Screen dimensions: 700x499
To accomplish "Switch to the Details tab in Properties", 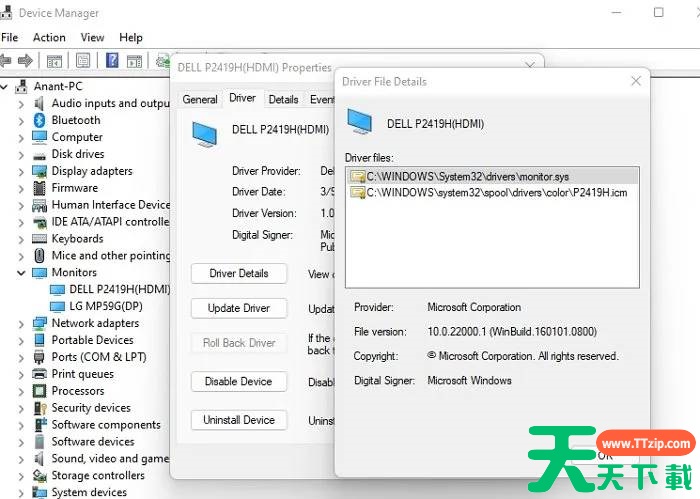I will (283, 100).
